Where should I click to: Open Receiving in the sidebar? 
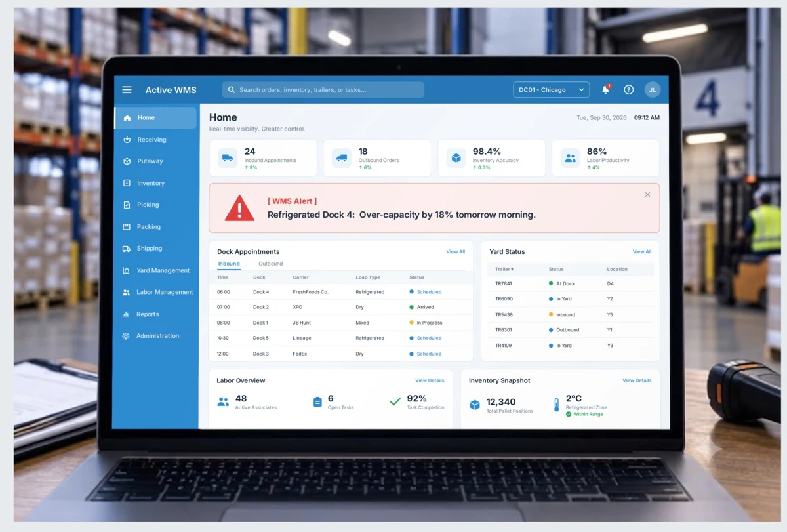point(155,140)
